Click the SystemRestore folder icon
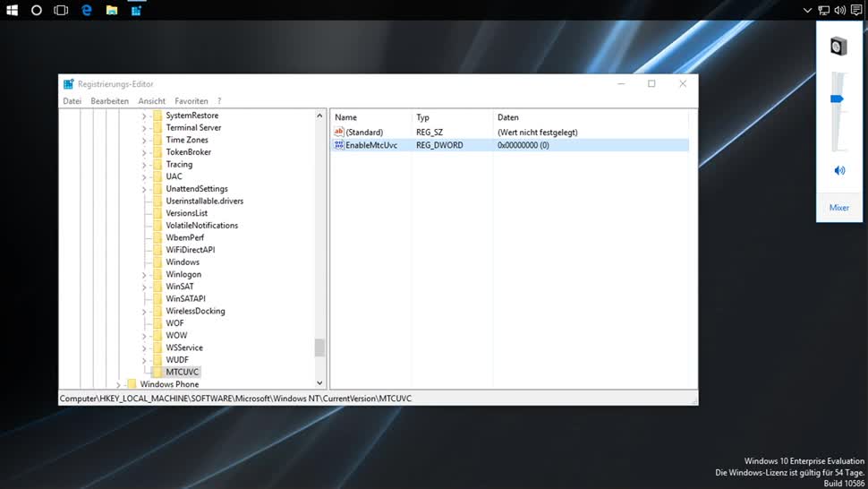This screenshot has width=868, height=489. point(157,116)
